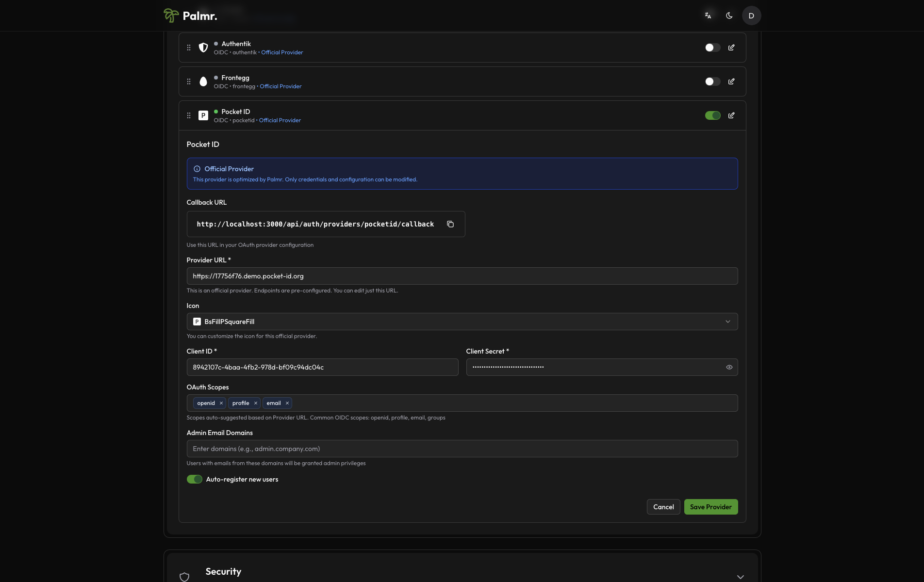Focus the Admin Email Domains field
The width and height of the screenshot is (924, 582).
(462, 449)
